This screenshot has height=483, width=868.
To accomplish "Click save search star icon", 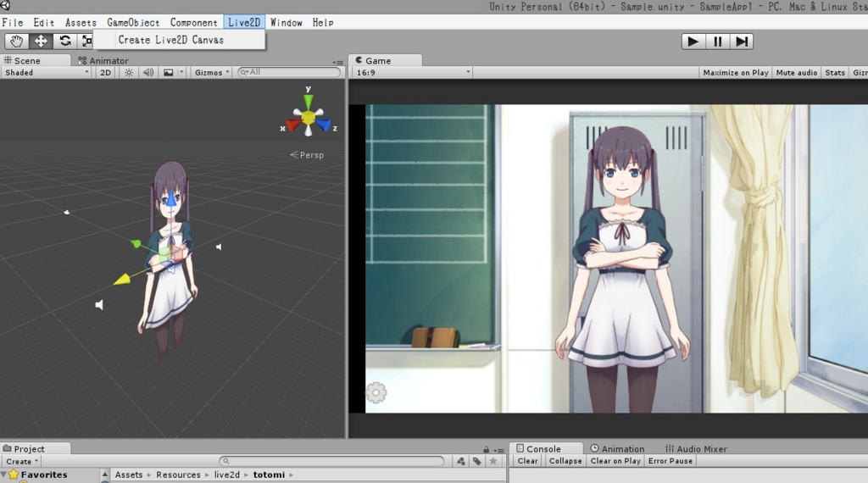I will (492, 462).
